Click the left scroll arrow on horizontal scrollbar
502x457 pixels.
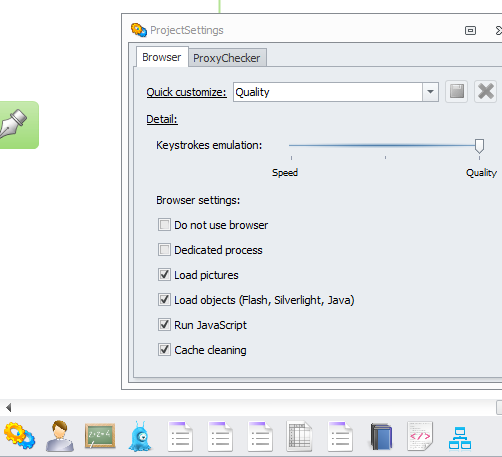click(9, 407)
